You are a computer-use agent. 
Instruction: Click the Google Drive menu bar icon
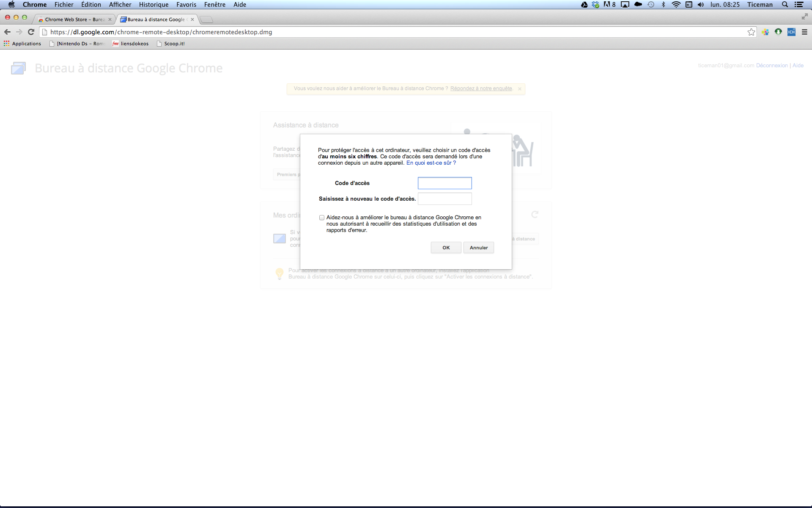[x=584, y=5]
